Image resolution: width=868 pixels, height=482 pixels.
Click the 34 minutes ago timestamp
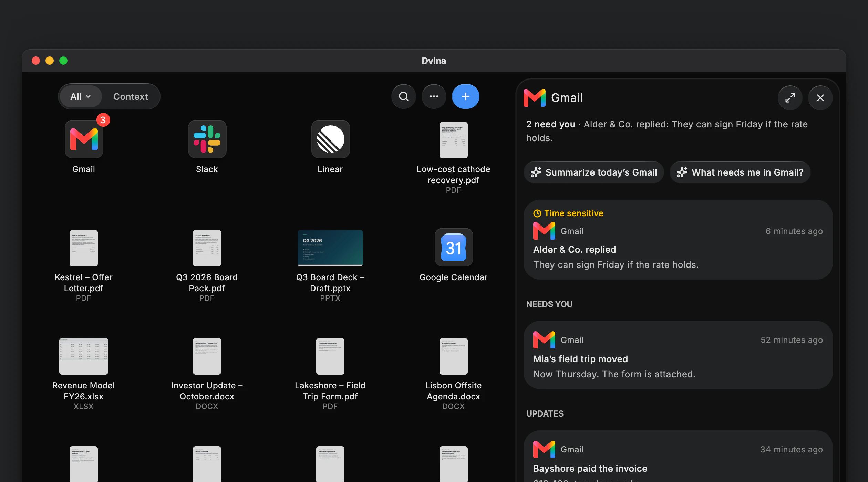tap(792, 450)
